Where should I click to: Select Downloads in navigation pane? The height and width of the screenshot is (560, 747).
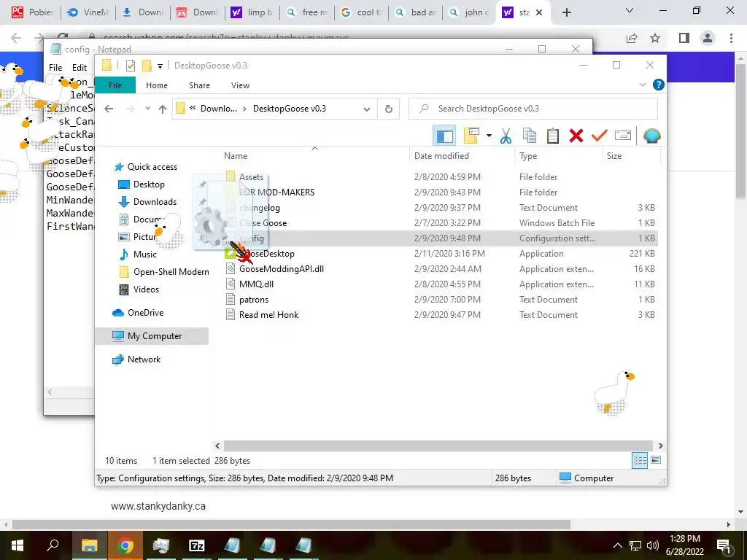tap(155, 202)
